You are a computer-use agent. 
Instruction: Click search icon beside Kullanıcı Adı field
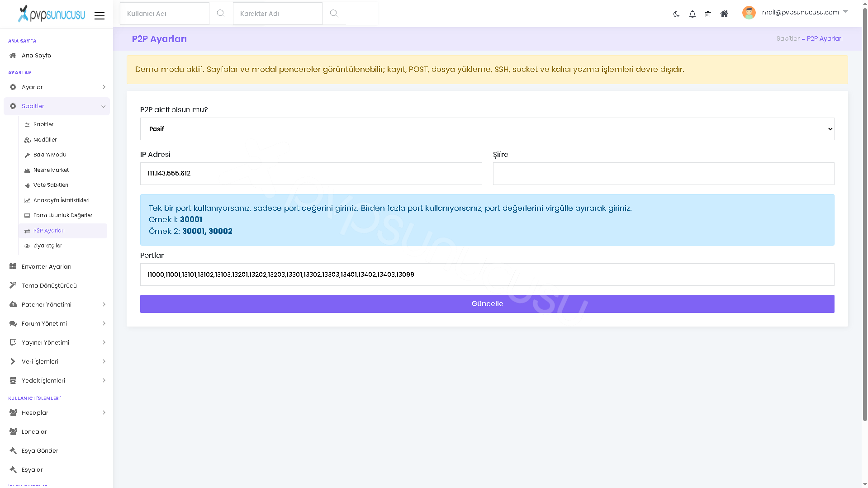(x=221, y=14)
